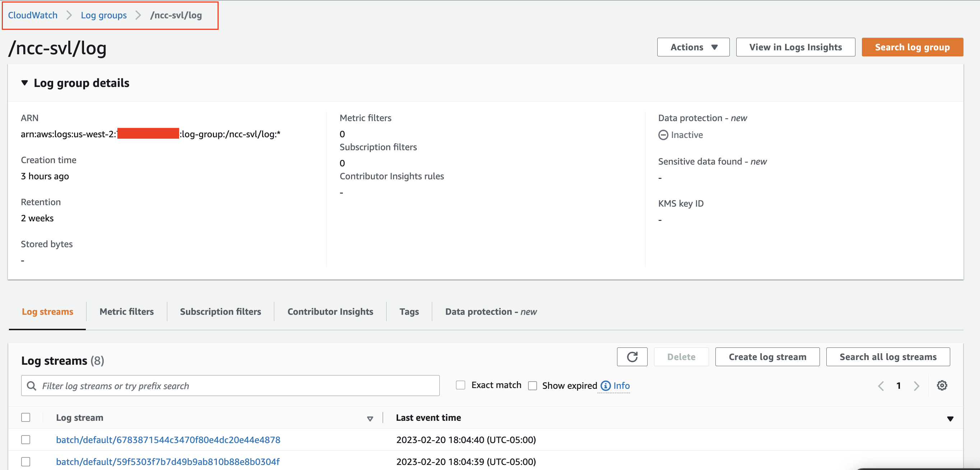Click the Inactive status icon under Data protection
The width and height of the screenshot is (980, 470).
[663, 135]
